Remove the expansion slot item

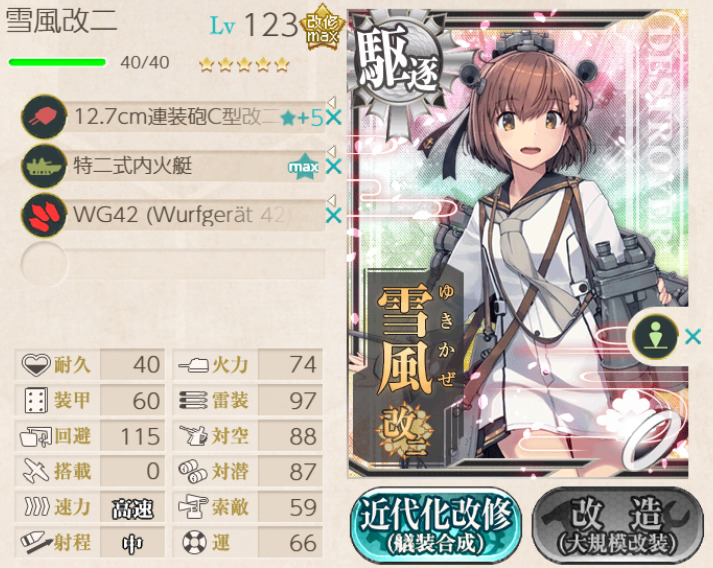pyautogui.click(x=693, y=337)
